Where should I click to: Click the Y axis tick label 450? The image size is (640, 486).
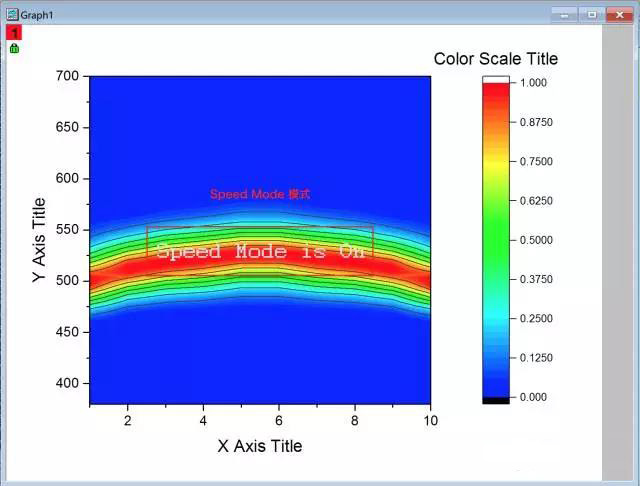(67, 332)
